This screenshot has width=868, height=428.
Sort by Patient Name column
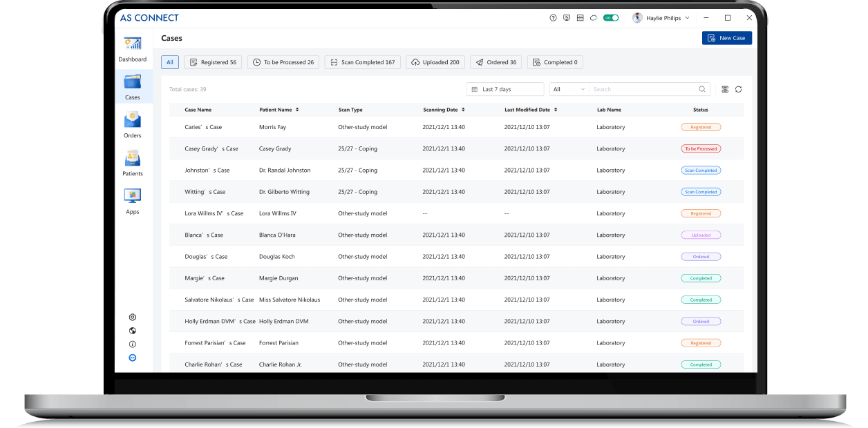[298, 110]
